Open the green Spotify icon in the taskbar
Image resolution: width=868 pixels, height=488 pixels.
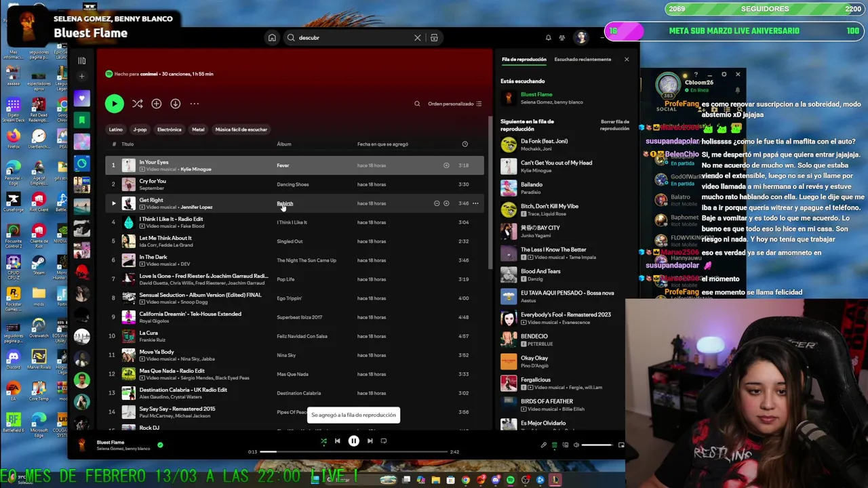pos(510,480)
